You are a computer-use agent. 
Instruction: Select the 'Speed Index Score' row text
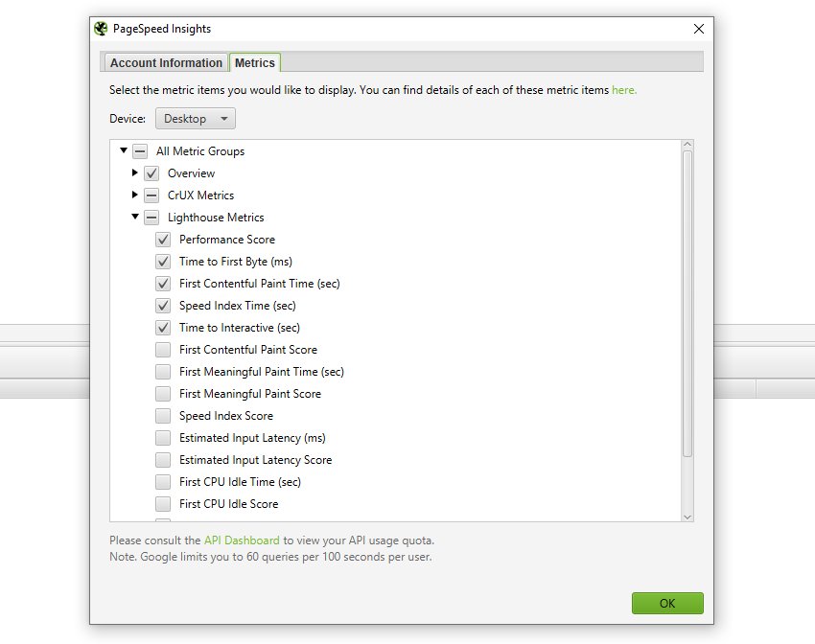pos(226,416)
